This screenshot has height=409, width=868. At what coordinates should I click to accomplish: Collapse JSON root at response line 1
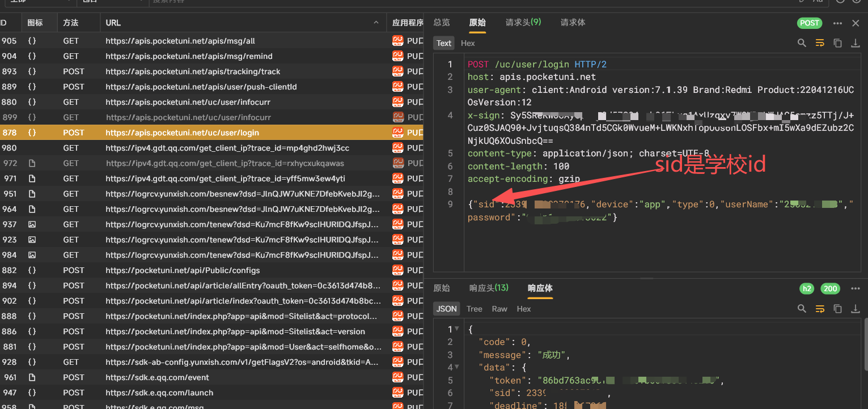(x=457, y=329)
